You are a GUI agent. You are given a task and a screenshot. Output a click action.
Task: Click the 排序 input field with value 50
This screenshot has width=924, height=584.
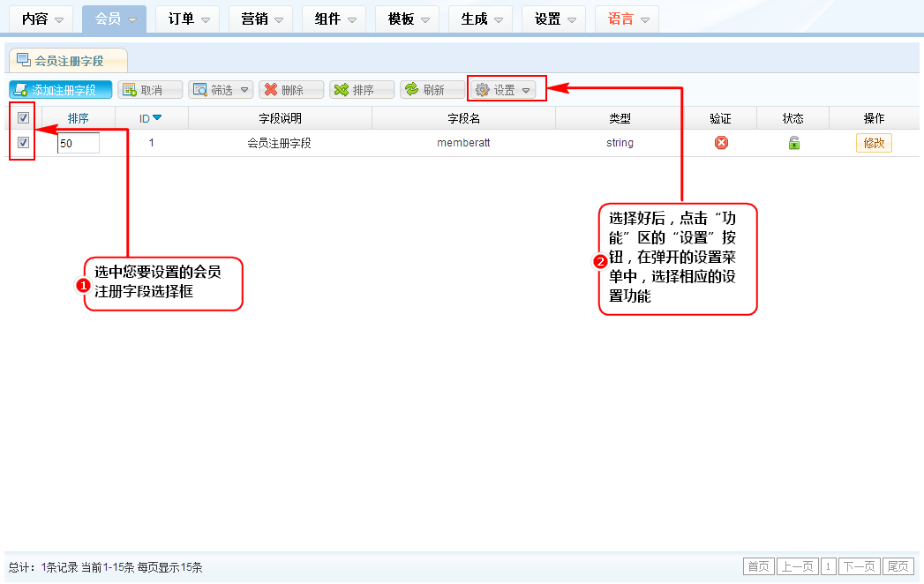[x=79, y=143]
